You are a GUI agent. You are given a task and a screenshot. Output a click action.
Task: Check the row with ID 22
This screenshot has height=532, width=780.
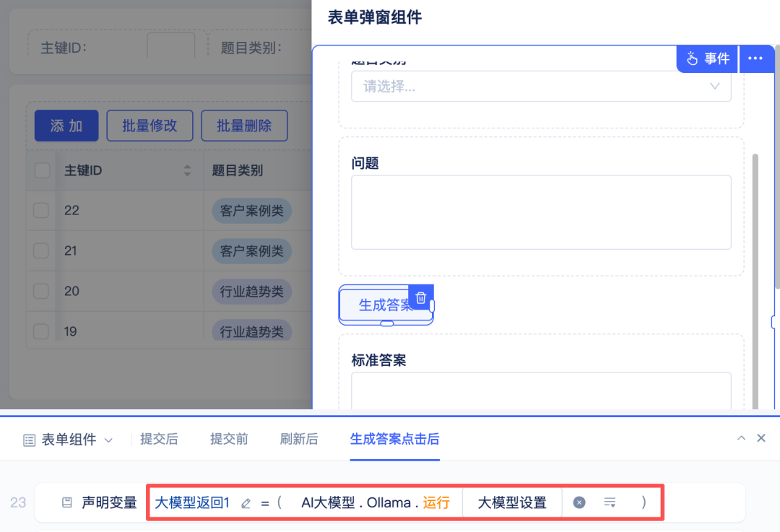(41, 211)
